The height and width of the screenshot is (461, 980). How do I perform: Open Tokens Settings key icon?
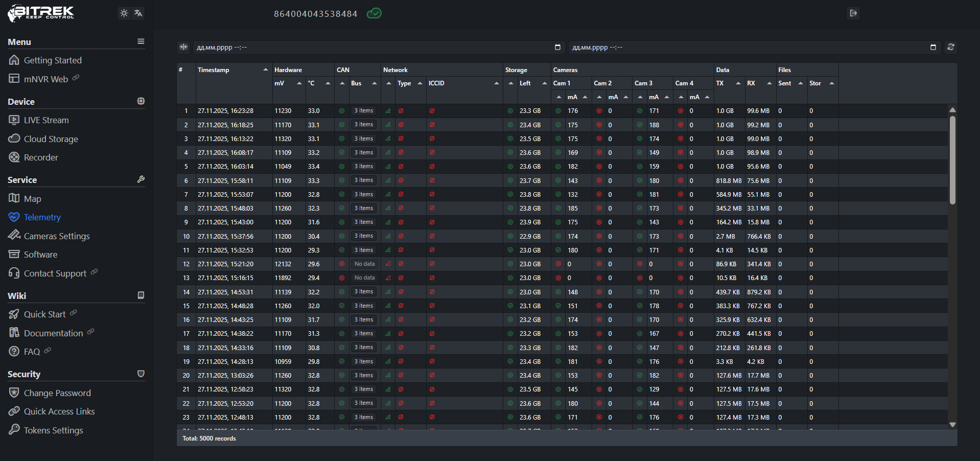14,430
